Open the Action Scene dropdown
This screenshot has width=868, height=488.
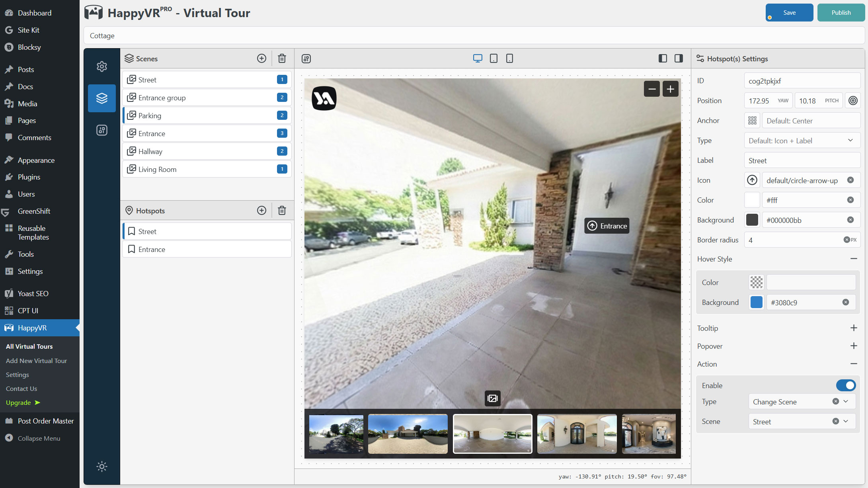pyautogui.click(x=846, y=422)
